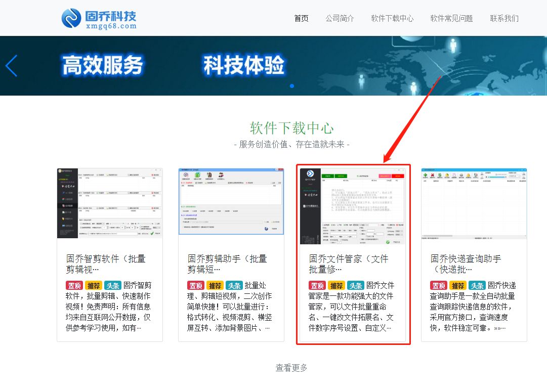This screenshot has width=547, height=392.
Task: Open the 公司简介 menu item
Action: 340,18
